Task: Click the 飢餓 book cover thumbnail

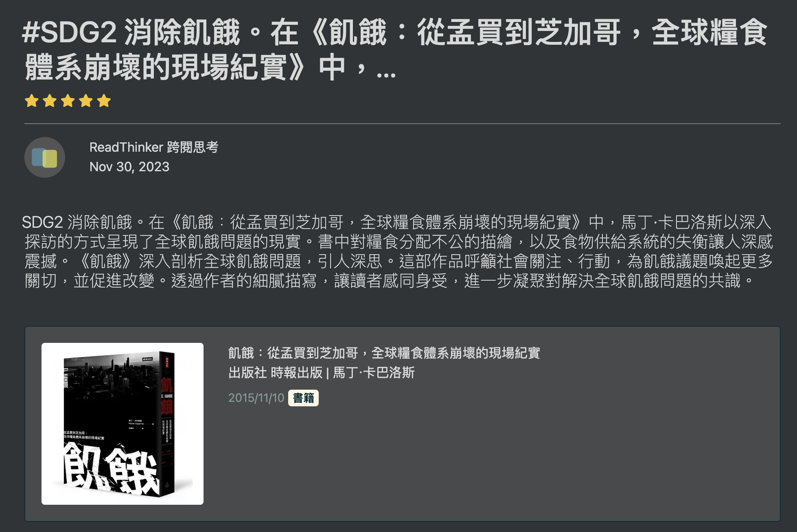Action: tap(123, 424)
